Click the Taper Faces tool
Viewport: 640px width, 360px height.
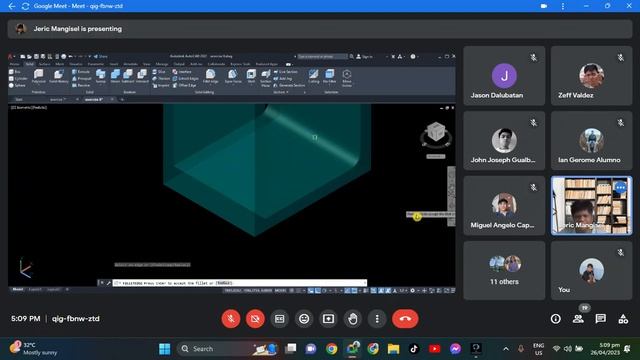pyautogui.click(x=233, y=76)
